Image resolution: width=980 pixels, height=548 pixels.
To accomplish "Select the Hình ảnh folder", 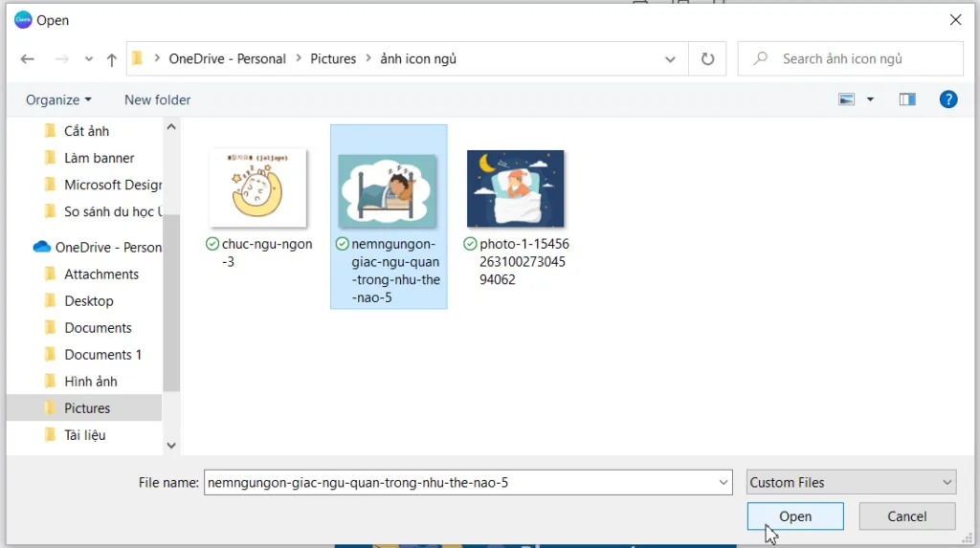I will click(91, 382).
